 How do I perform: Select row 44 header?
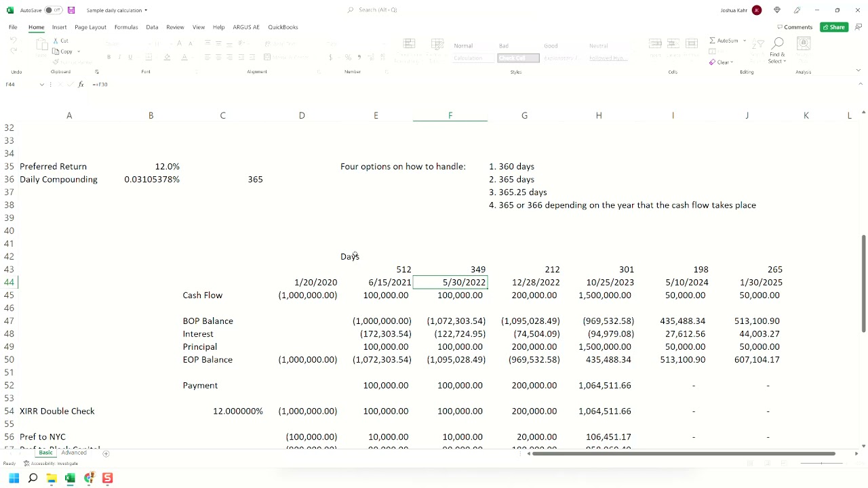pos(9,282)
